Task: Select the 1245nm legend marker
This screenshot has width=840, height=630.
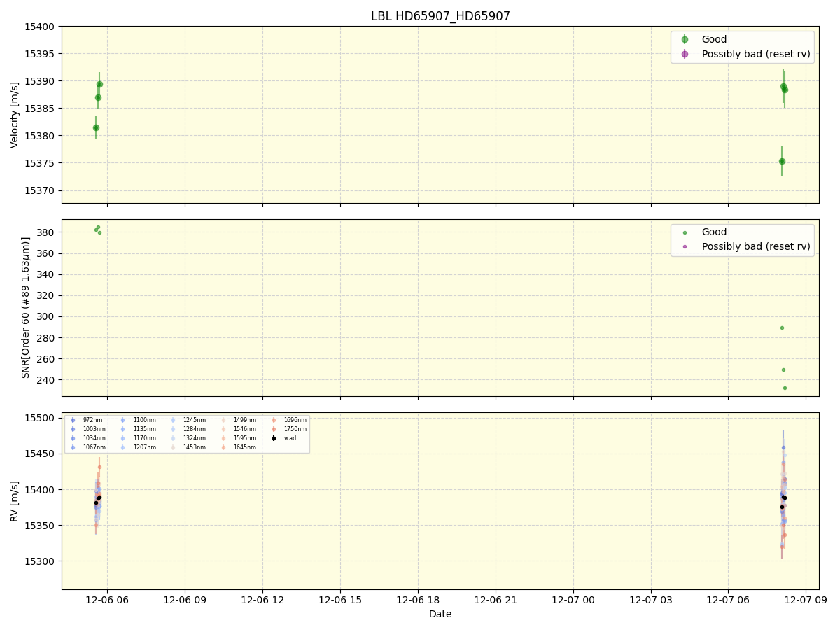Action: (x=173, y=420)
